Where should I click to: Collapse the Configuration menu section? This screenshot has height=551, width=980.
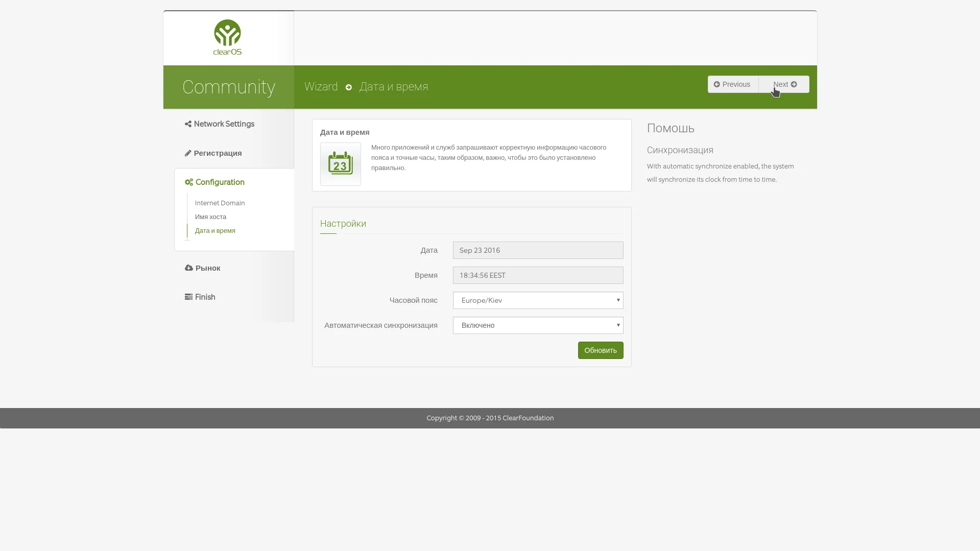[x=220, y=182]
